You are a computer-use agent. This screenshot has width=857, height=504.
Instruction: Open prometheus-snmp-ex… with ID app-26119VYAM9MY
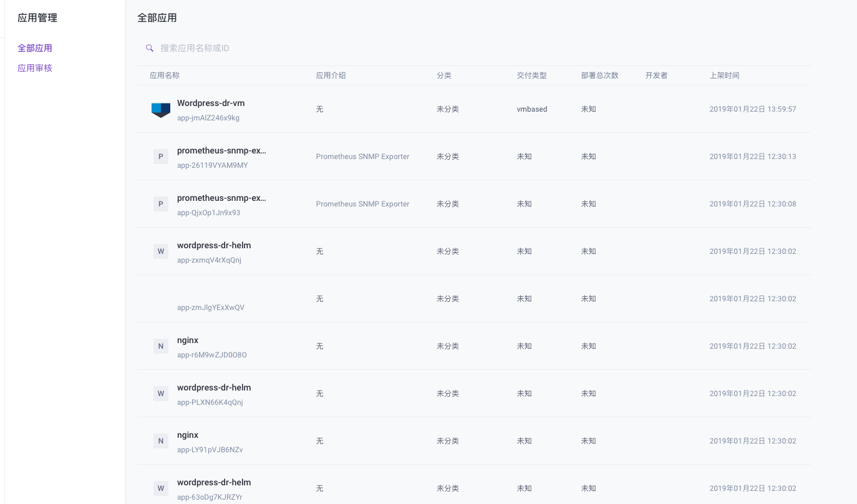click(x=221, y=150)
